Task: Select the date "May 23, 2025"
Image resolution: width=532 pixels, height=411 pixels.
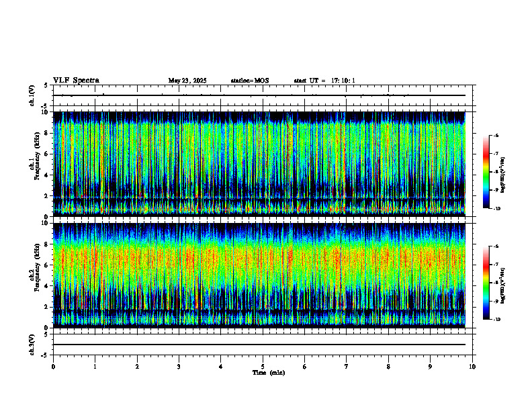Action: coord(187,81)
